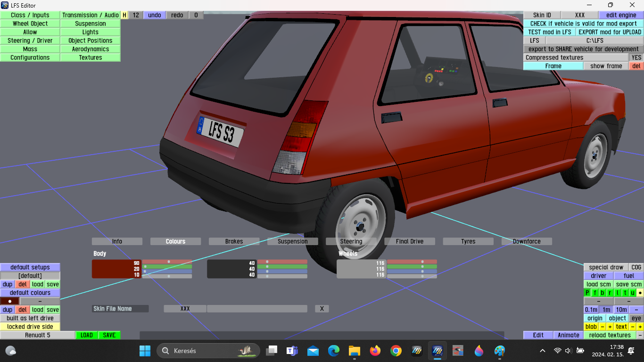
Task: Open File Explorer from the taskbar
Action: 355,351
